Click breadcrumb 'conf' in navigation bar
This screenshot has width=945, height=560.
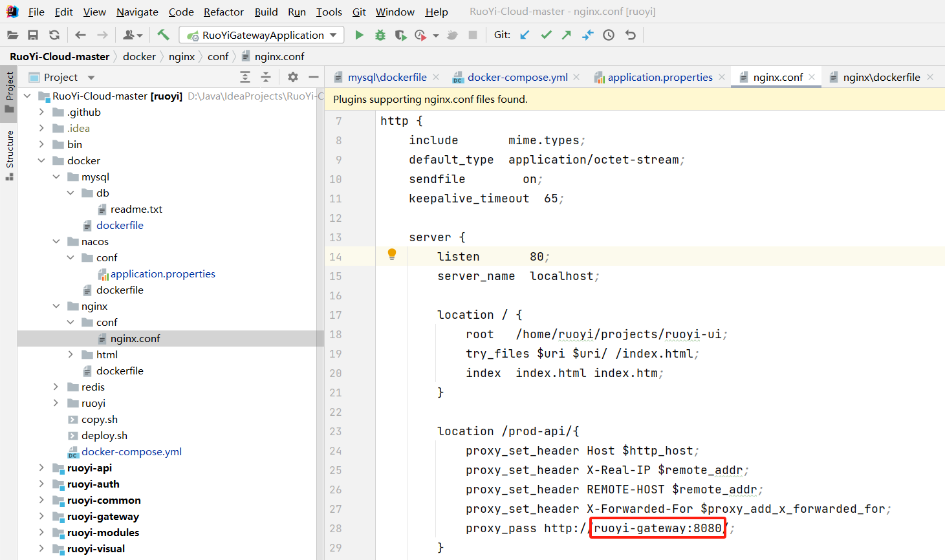(218, 56)
